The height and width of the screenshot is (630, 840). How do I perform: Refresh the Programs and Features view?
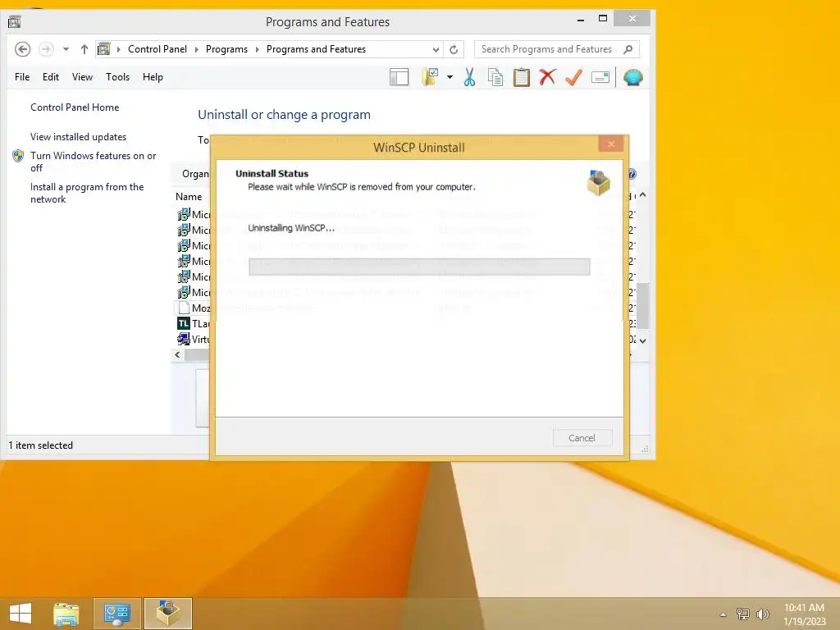pyautogui.click(x=454, y=49)
